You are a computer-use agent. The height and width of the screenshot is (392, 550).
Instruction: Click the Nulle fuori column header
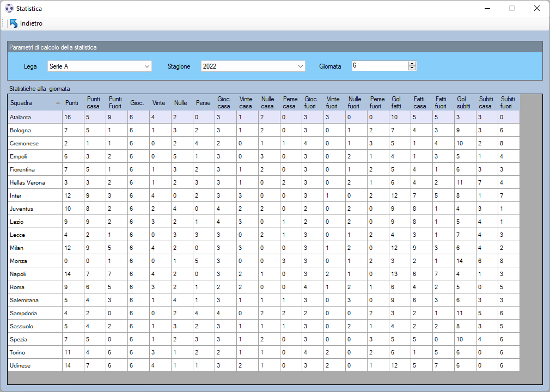point(356,103)
